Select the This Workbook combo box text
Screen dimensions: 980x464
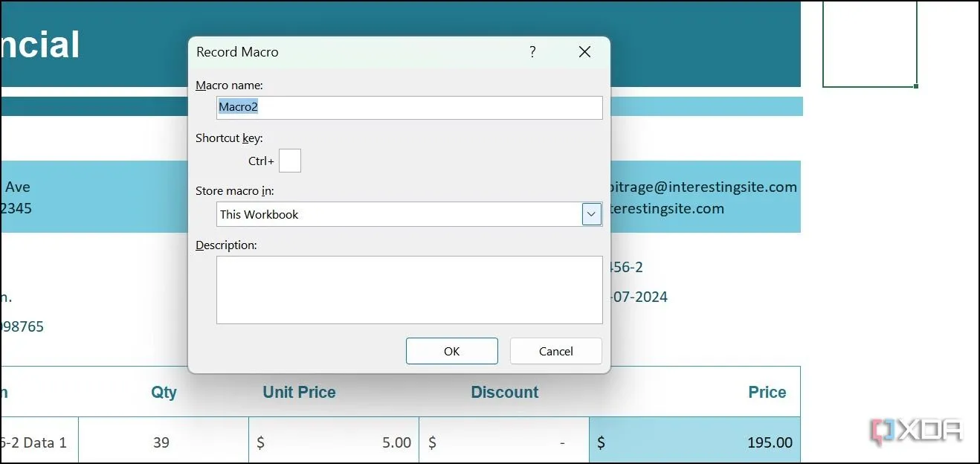[399, 214]
